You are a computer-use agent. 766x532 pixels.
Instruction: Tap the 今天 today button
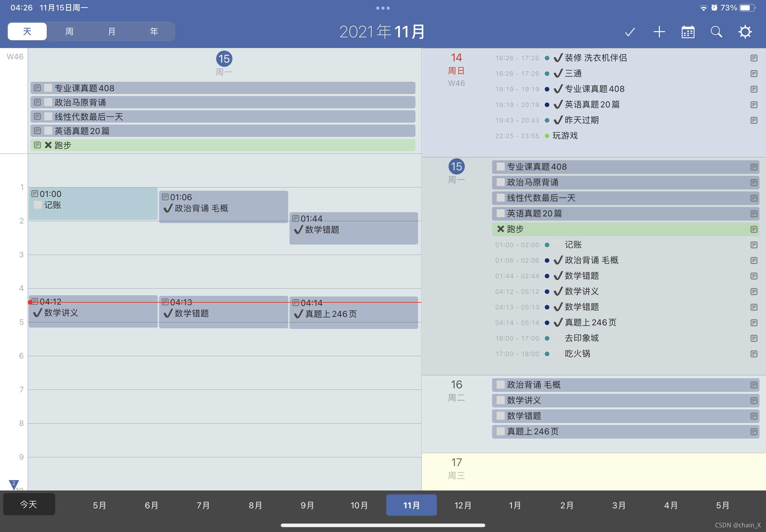[29, 504]
